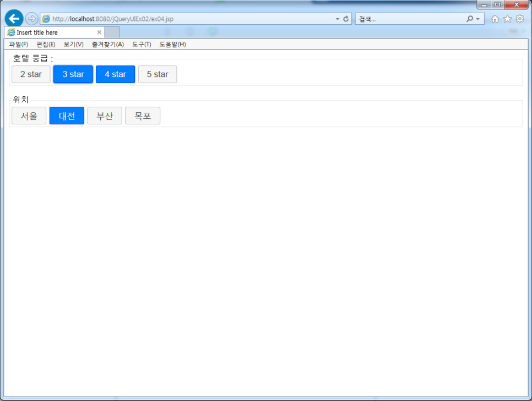Open the 파일(F) menu
The image size is (532, 401).
click(x=19, y=45)
